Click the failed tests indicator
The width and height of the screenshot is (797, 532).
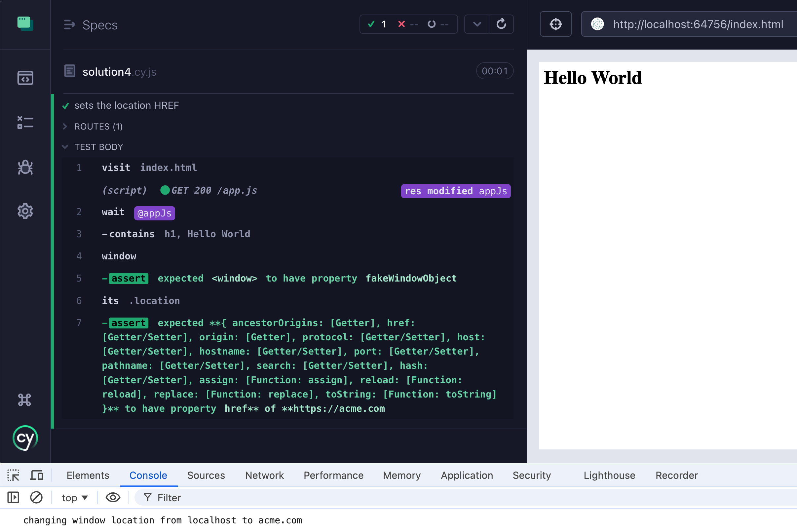click(408, 24)
